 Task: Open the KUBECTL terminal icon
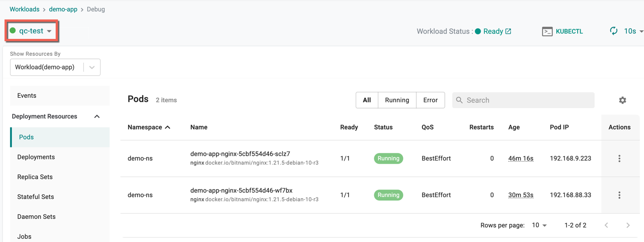tap(547, 31)
